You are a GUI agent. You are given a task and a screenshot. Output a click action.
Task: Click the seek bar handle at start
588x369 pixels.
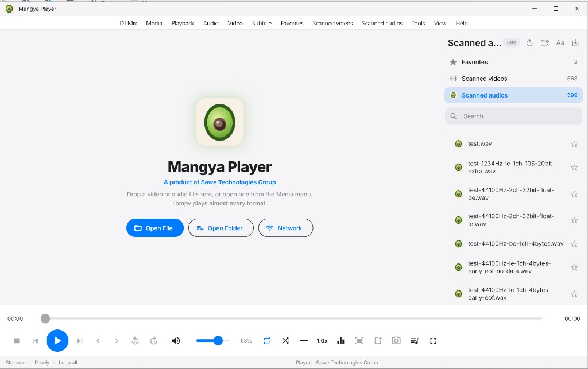[45, 318]
